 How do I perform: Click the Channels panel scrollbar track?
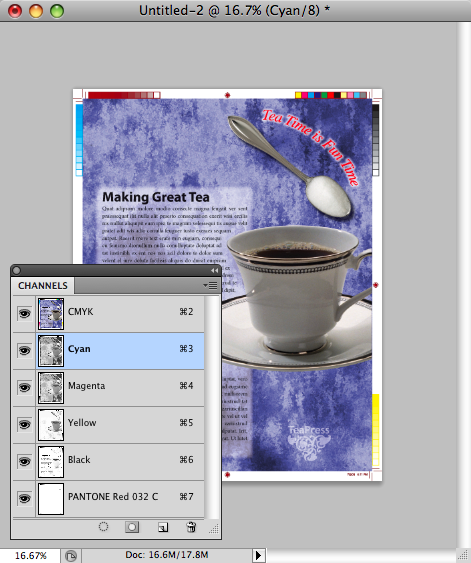tap(212, 407)
